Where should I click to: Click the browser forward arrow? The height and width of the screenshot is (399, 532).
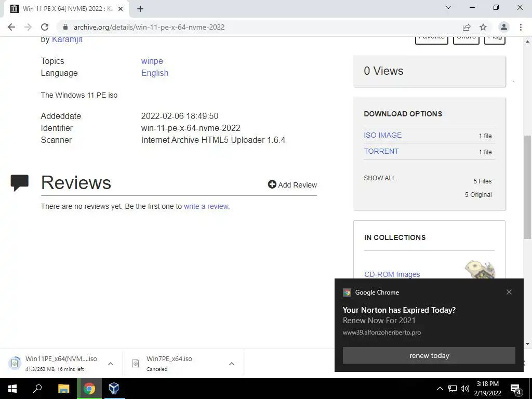coord(28,27)
